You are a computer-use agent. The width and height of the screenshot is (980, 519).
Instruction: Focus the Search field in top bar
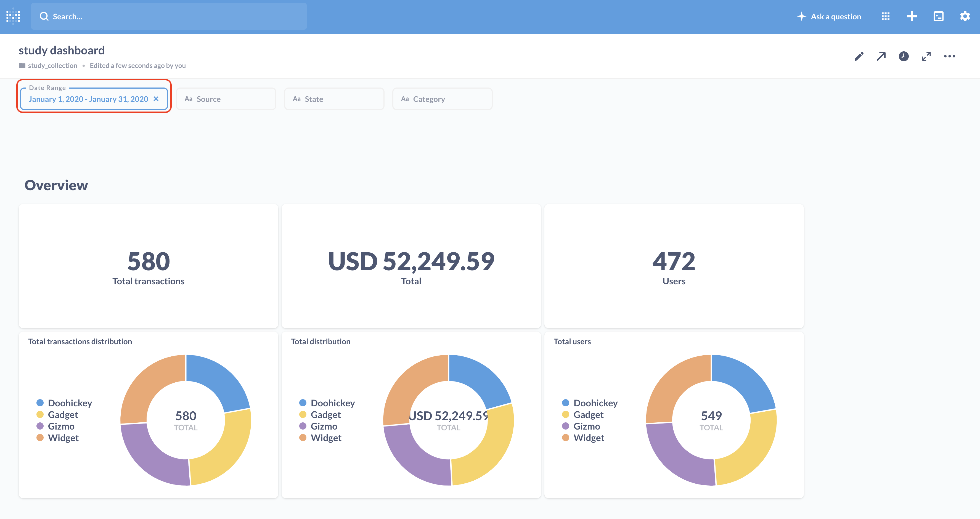point(169,16)
